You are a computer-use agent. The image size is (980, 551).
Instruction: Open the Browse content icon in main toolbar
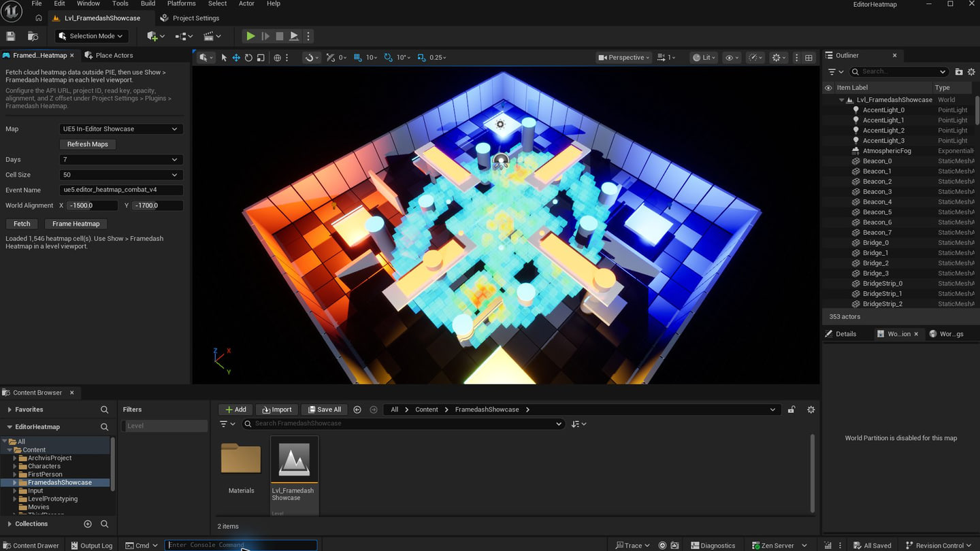33,36
